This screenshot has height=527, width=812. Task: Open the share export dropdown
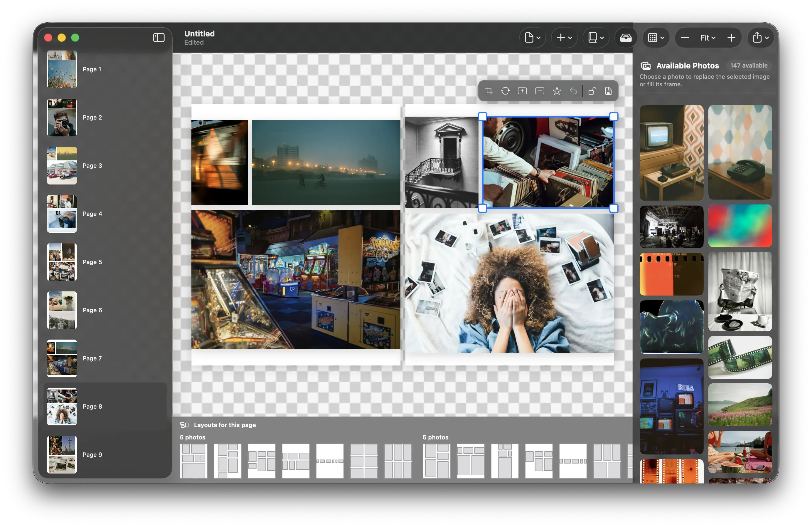(x=761, y=38)
